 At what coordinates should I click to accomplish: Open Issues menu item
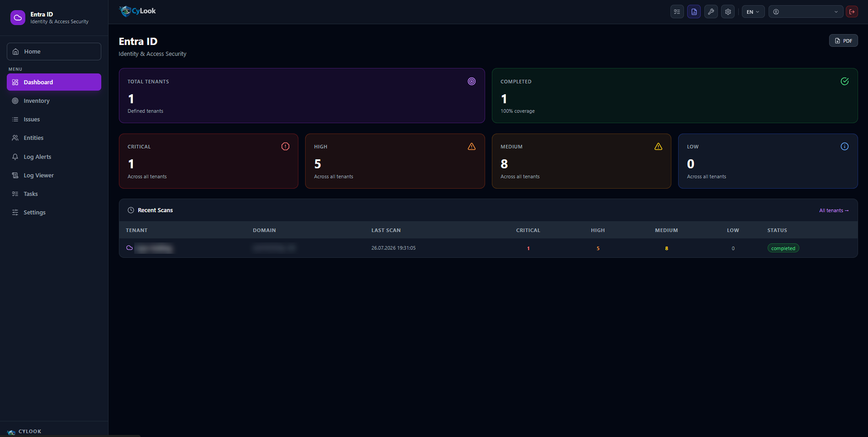[54, 119]
